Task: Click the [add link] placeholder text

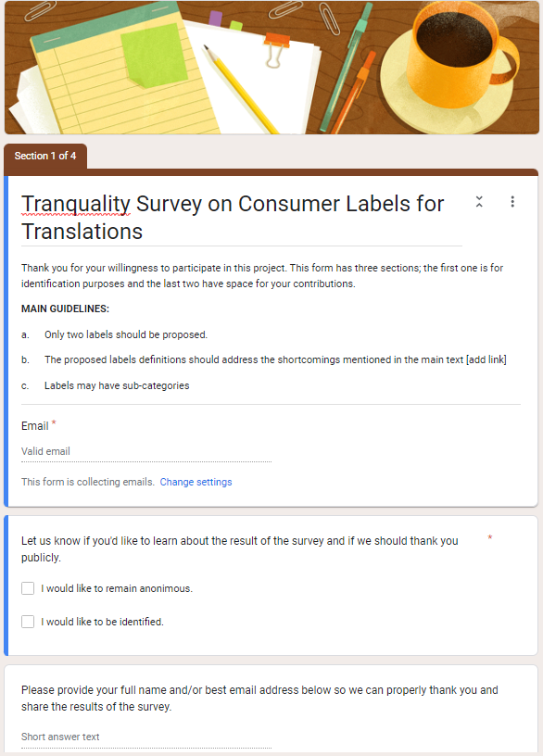Action: coord(486,359)
